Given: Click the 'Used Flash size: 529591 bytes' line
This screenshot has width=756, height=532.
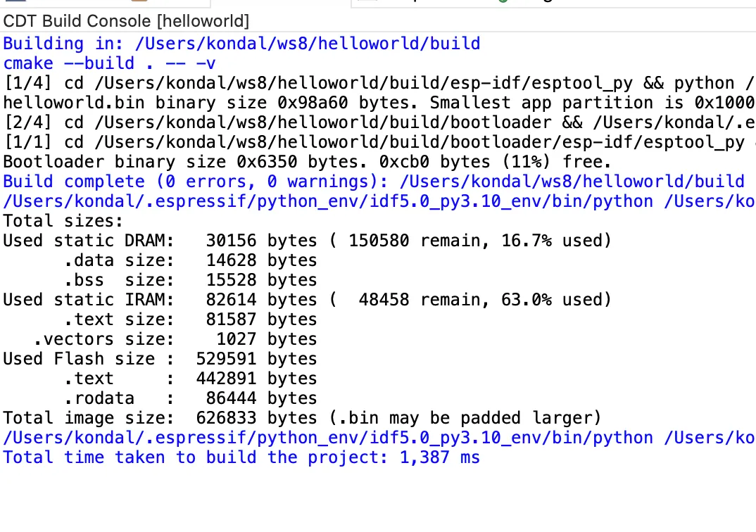Looking at the screenshot, I should tap(160, 359).
